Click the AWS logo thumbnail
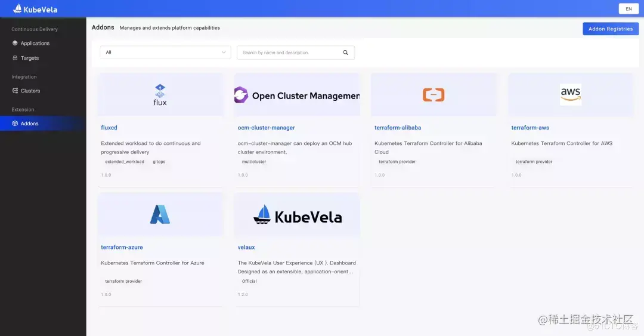Viewport: 644px width, 336px height. coord(571,94)
